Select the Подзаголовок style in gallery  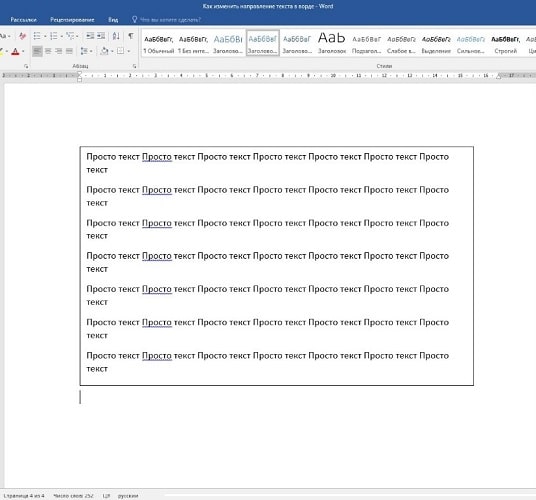[x=366, y=44]
